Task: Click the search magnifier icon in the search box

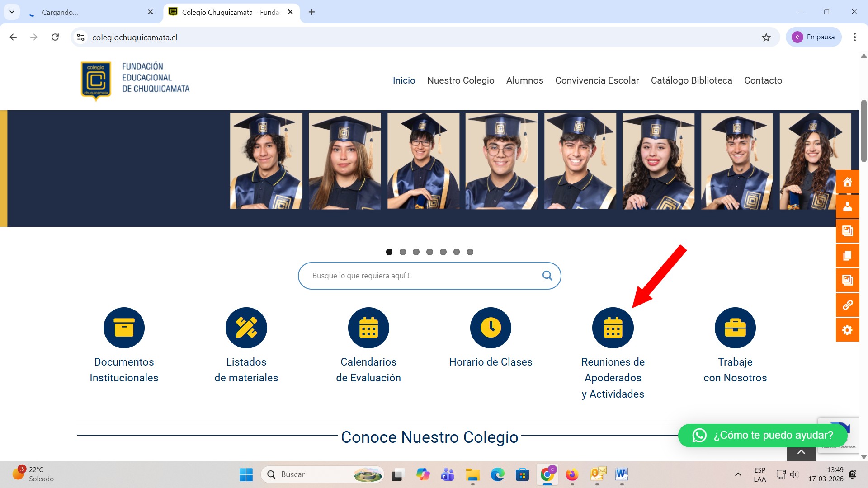Action: 547,276
